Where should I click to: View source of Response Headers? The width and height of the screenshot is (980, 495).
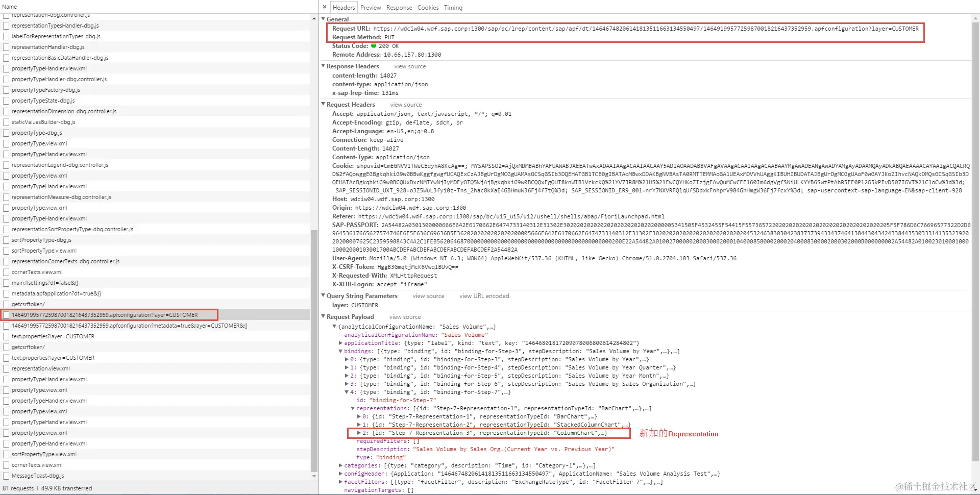coord(410,66)
